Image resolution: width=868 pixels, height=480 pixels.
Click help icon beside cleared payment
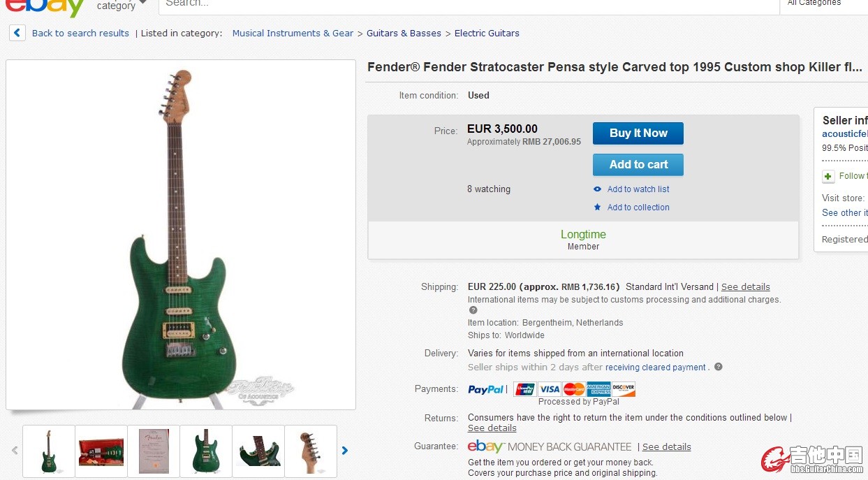pos(718,367)
